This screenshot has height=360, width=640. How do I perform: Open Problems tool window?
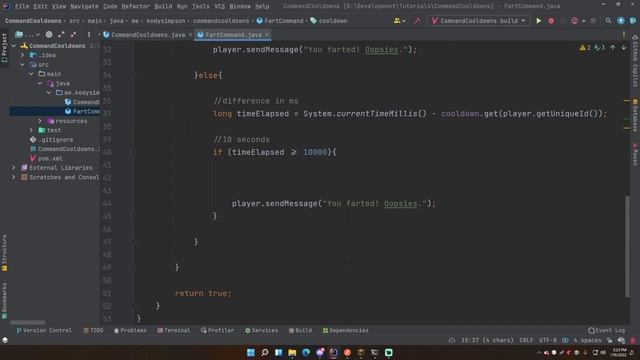point(130,331)
